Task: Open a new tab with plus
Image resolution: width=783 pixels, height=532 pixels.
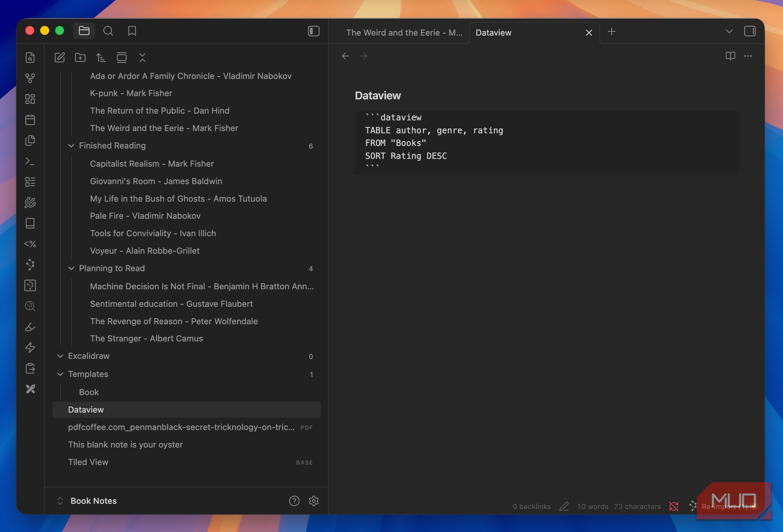Action: coord(611,32)
